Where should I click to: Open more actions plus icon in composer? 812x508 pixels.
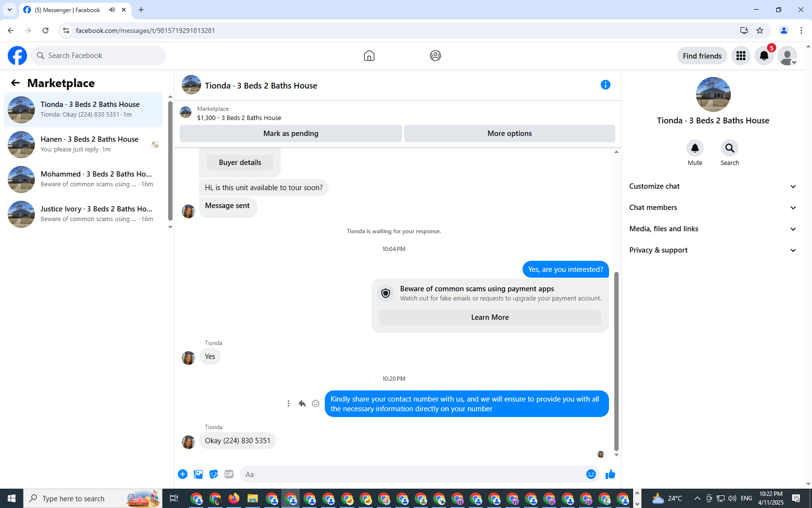183,474
